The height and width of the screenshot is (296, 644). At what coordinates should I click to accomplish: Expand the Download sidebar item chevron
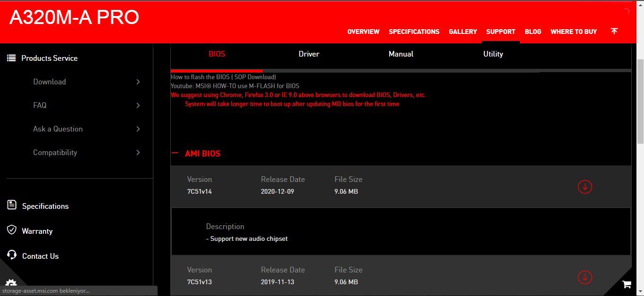pyautogui.click(x=138, y=82)
